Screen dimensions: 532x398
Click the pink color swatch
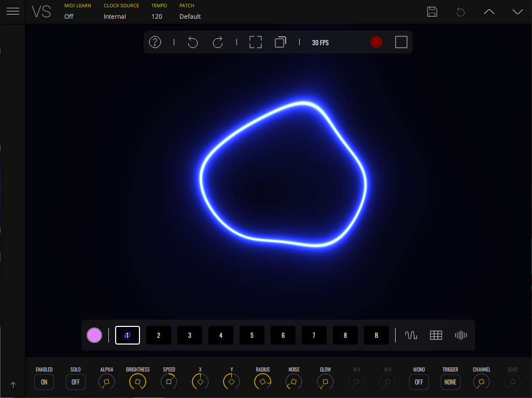click(x=94, y=335)
